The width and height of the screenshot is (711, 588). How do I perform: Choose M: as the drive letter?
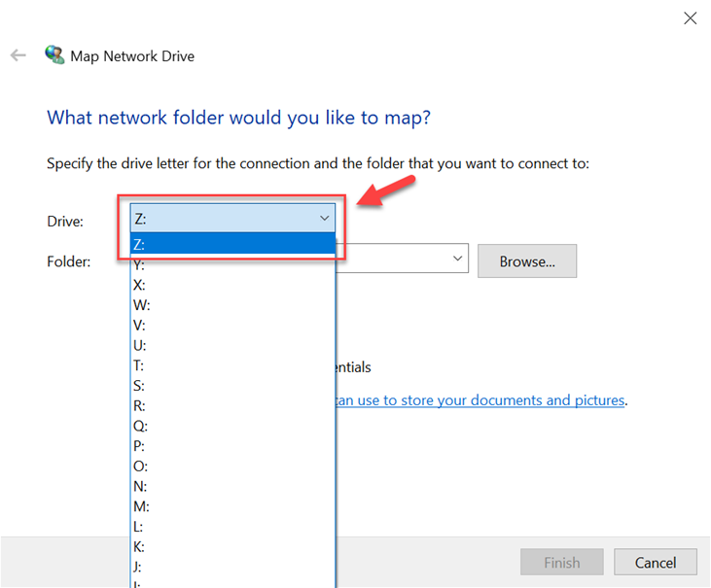[x=231, y=506]
